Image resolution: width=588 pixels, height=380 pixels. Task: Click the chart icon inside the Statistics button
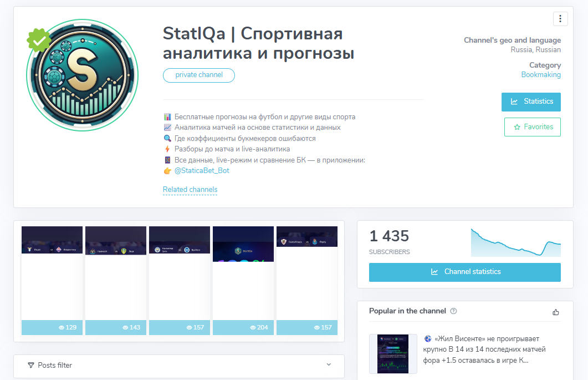[x=515, y=102]
